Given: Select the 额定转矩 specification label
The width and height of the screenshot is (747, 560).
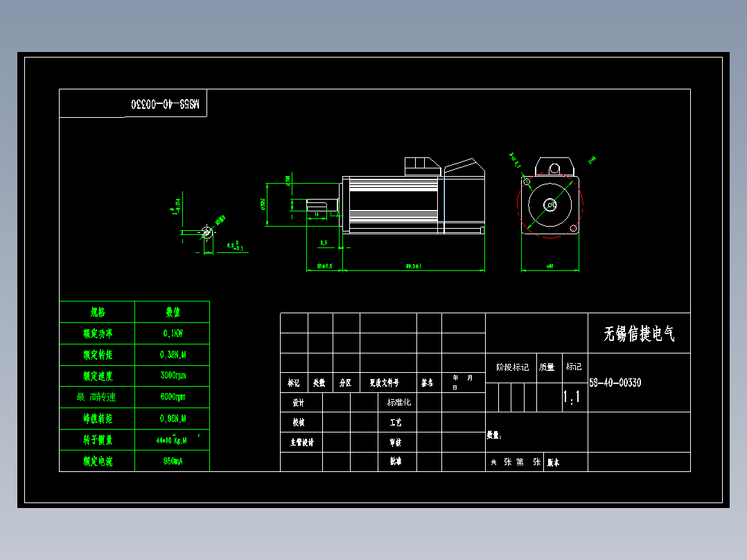Looking at the screenshot, I should pyautogui.click(x=97, y=355).
